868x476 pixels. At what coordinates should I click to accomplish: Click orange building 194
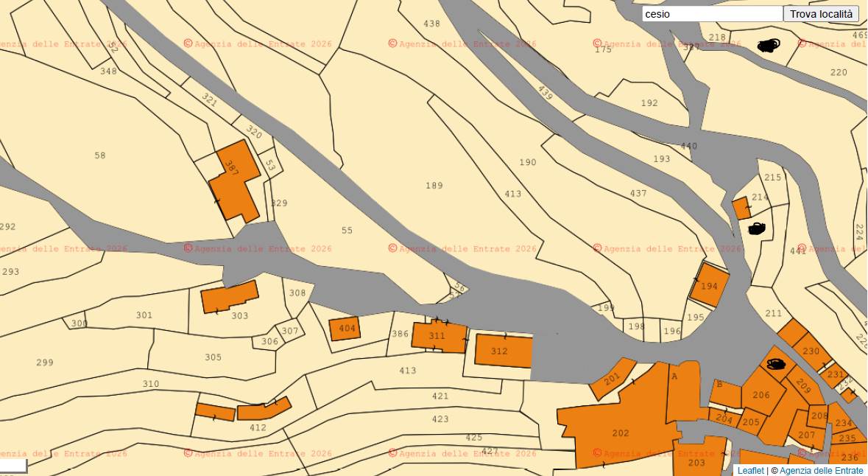coord(709,287)
